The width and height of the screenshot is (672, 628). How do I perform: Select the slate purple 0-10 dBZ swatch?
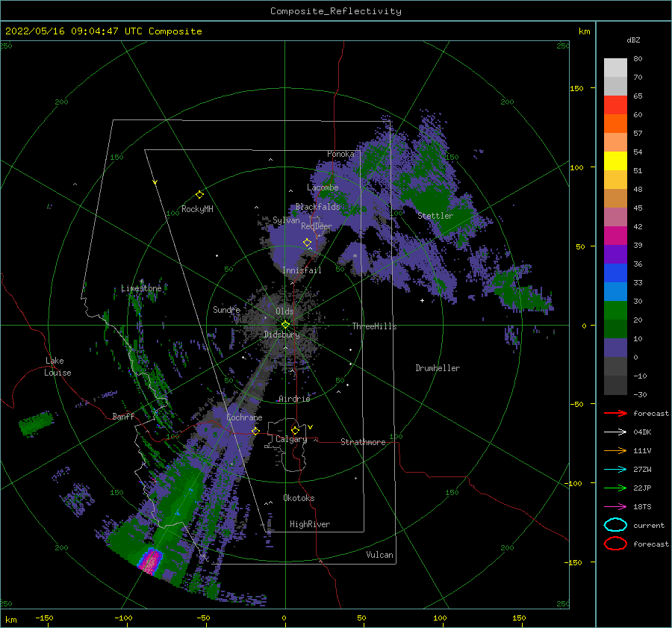615,348
